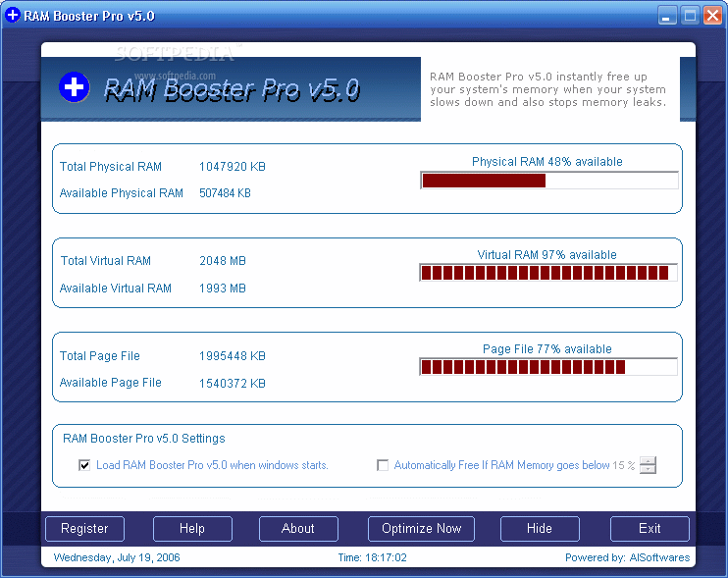Select Total Page File value 1995448 KB
Screen dimensions: 728x578
coord(233,356)
